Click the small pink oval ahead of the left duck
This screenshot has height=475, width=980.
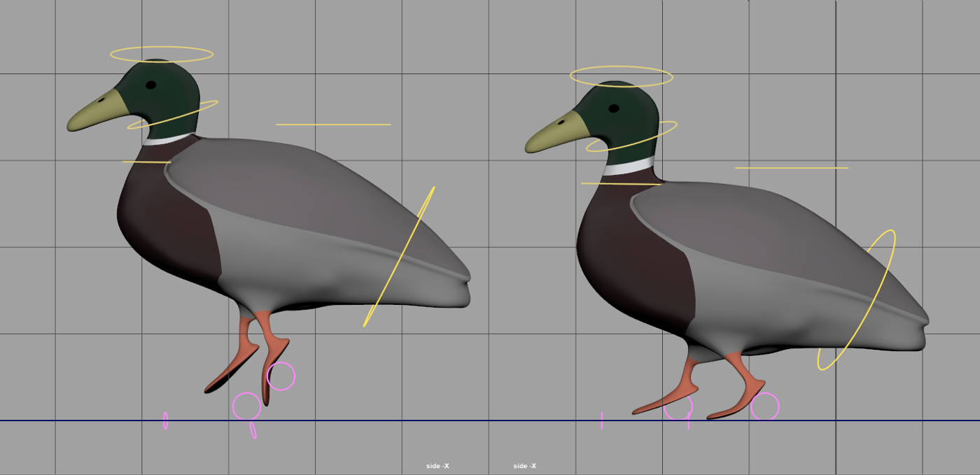(x=166, y=420)
